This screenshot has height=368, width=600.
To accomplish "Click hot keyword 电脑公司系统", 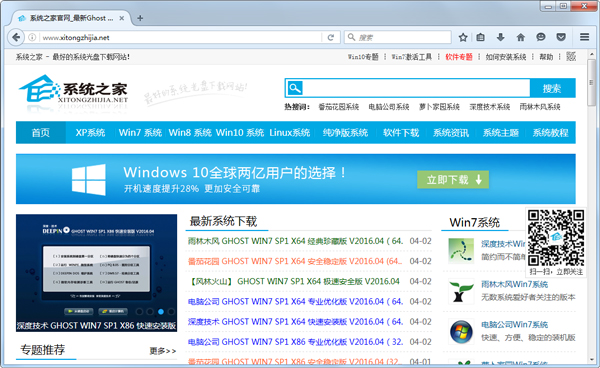I will pyautogui.click(x=389, y=107).
